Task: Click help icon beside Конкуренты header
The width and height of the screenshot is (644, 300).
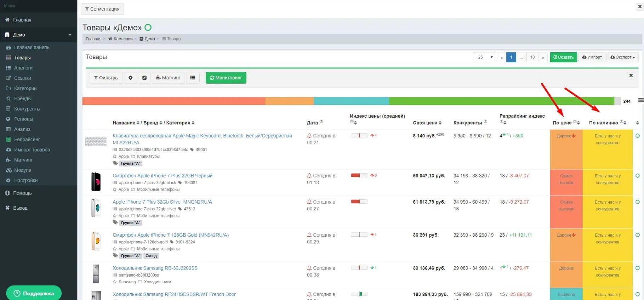Action: pyautogui.click(x=485, y=121)
